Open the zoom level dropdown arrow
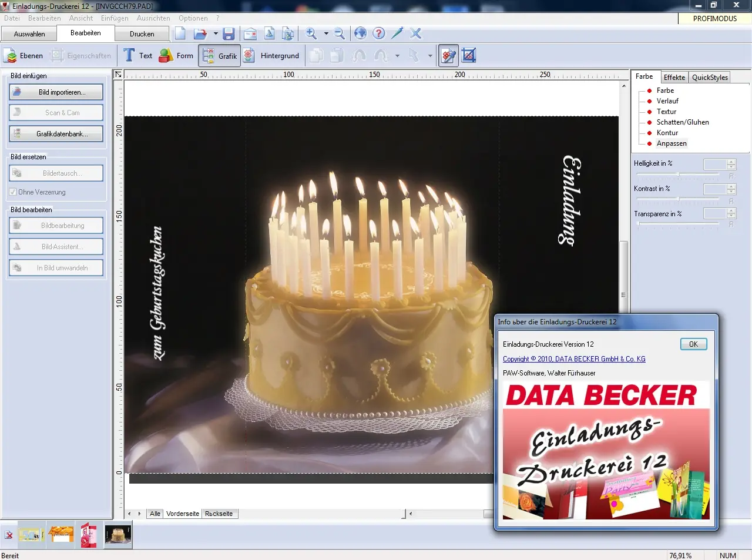This screenshot has width=752, height=560. (x=326, y=33)
